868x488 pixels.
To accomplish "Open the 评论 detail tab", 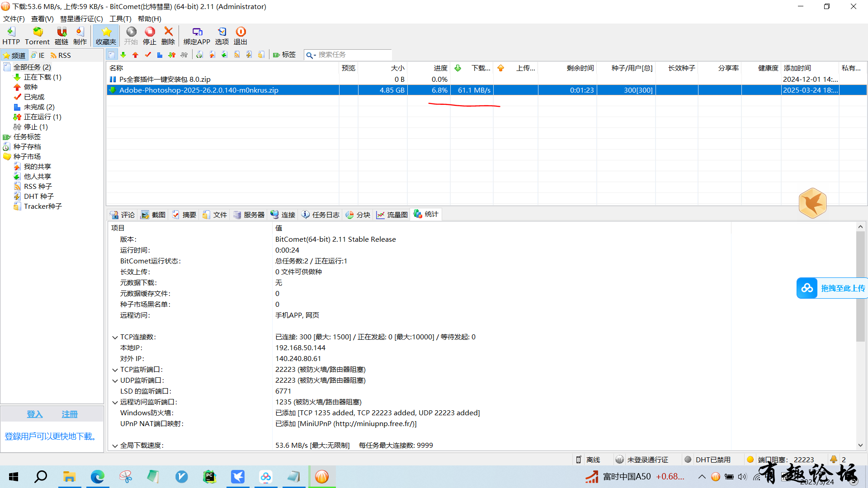I will click(x=122, y=215).
